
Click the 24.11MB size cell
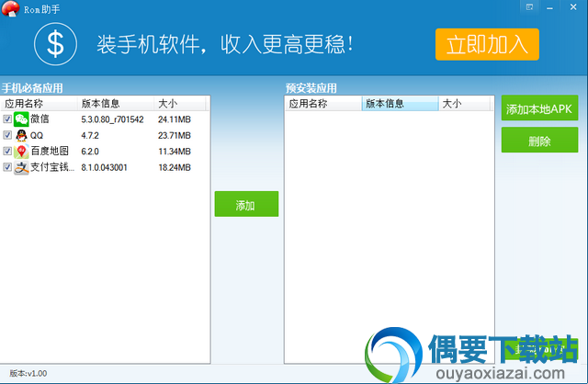175,119
